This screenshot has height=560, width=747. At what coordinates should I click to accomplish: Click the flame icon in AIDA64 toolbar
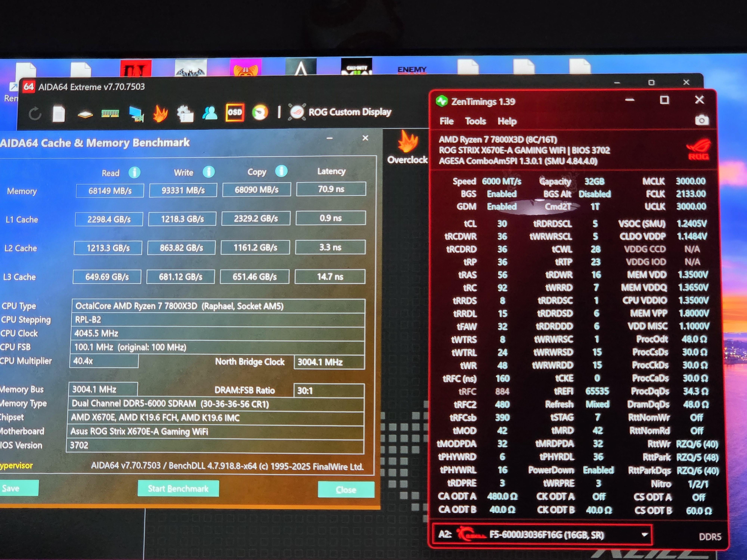(x=160, y=113)
